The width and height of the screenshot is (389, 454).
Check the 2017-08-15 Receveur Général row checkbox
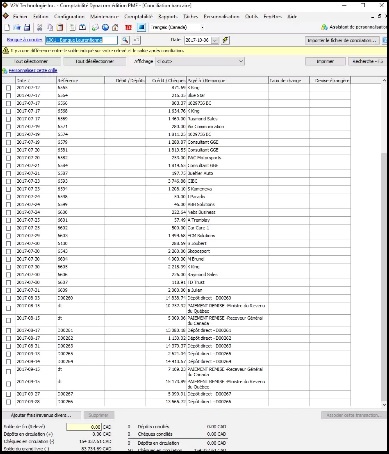point(9,320)
